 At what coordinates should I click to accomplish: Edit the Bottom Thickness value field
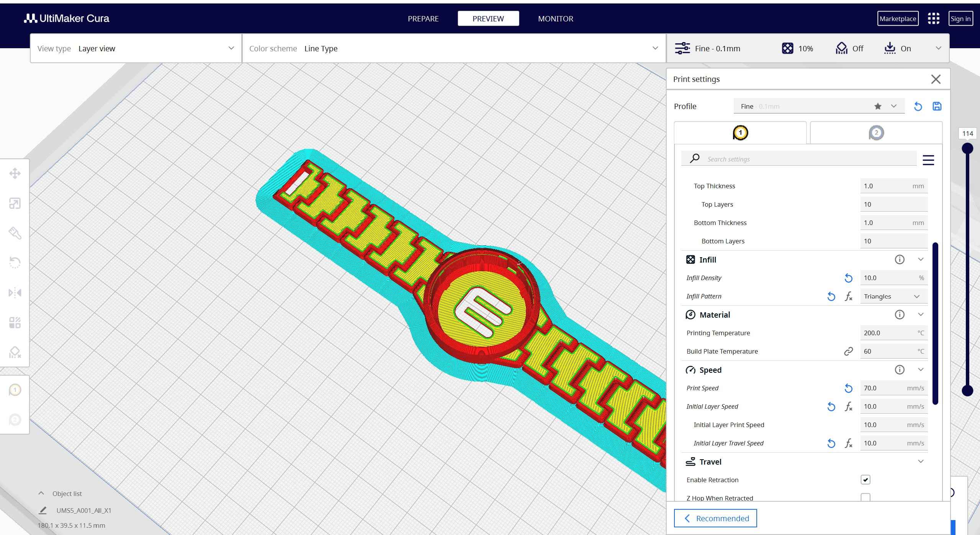(x=893, y=223)
